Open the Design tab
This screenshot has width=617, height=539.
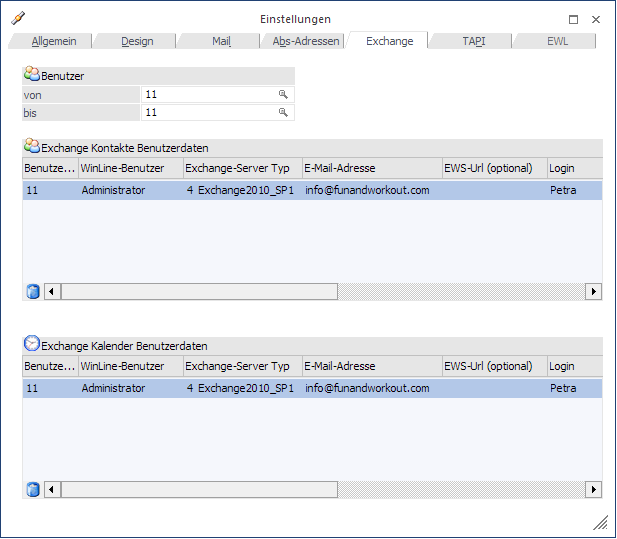(x=137, y=41)
